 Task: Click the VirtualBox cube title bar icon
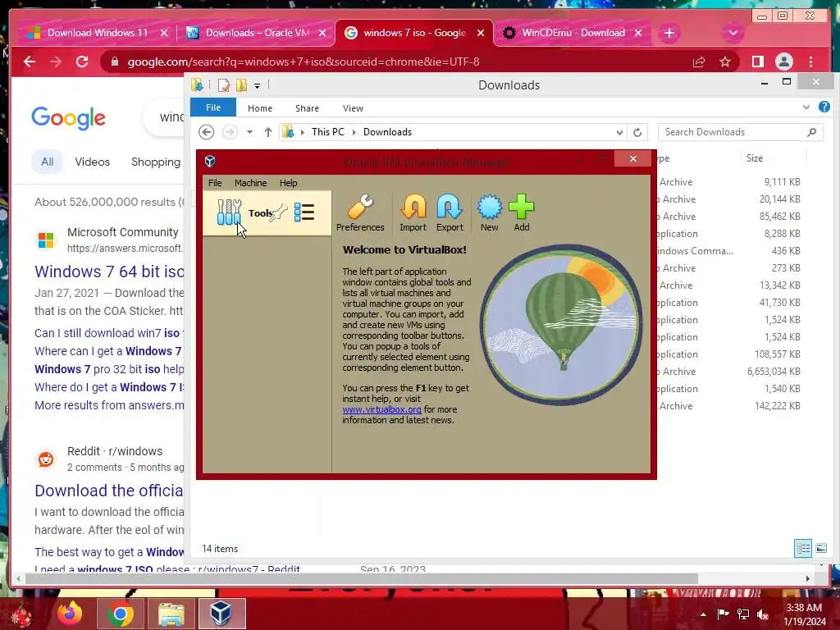click(210, 161)
